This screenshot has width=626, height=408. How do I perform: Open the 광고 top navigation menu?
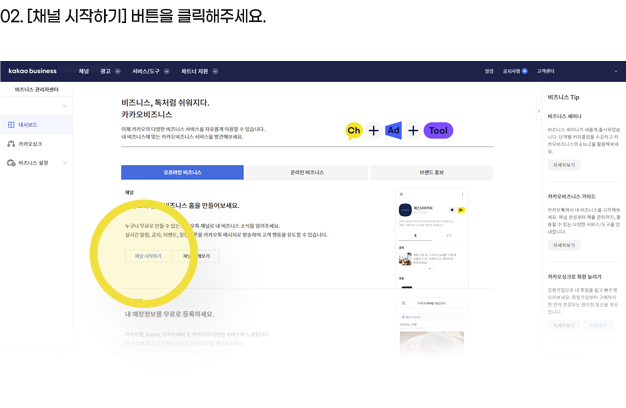pyautogui.click(x=105, y=71)
